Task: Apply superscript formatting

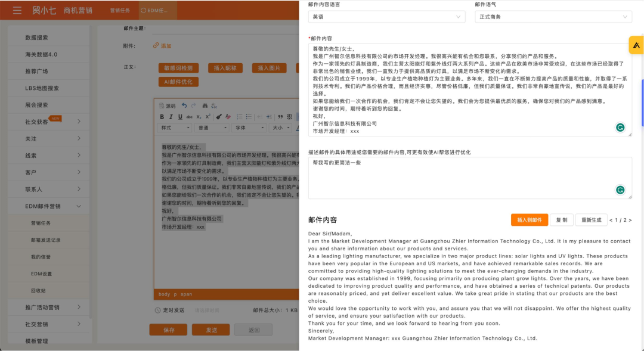Action: 208,117
